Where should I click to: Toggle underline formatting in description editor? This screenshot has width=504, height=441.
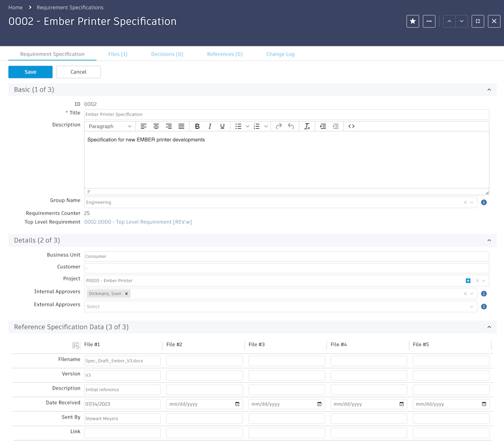click(x=222, y=127)
